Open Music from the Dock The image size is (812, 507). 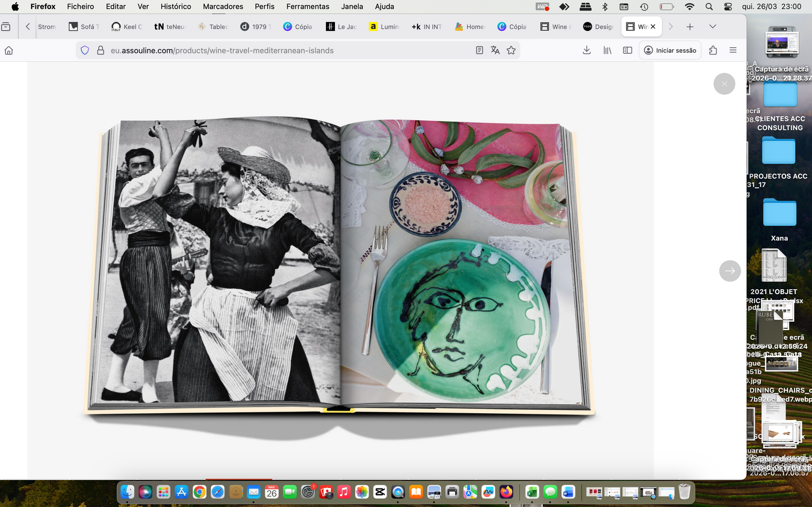point(344,492)
